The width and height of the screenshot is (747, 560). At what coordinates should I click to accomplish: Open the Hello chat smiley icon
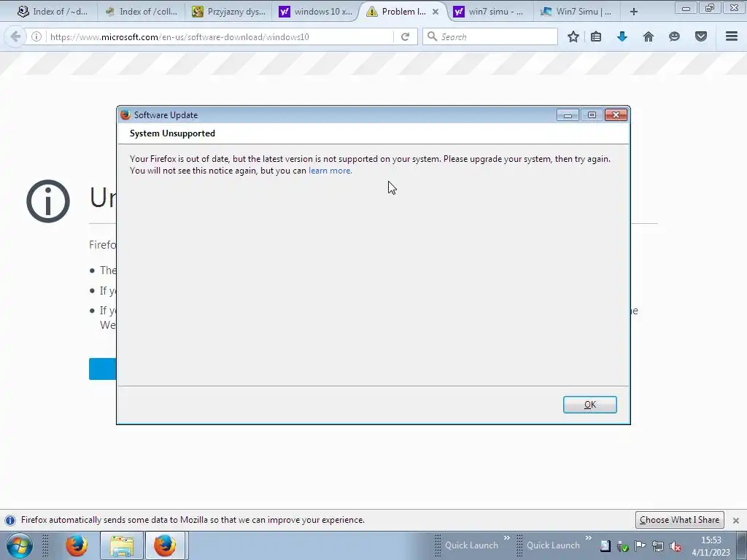tap(674, 36)
